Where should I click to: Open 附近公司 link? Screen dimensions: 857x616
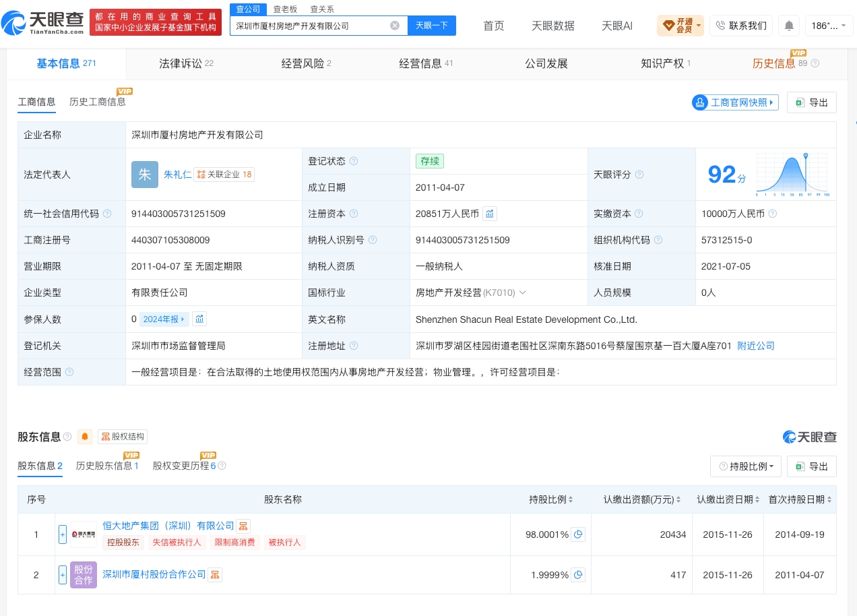coord(756,346)
